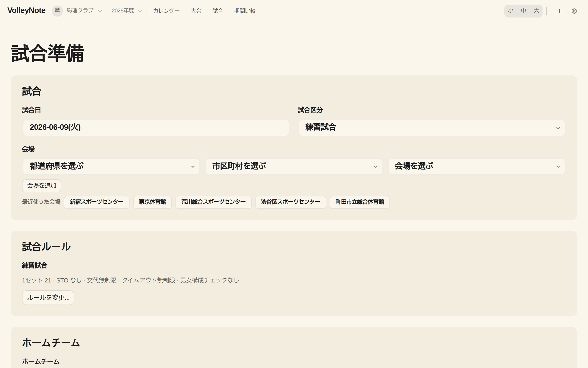The image size is (588, 368).
Task: Click the 最近使った会場 label
Action: click(41, 202)
